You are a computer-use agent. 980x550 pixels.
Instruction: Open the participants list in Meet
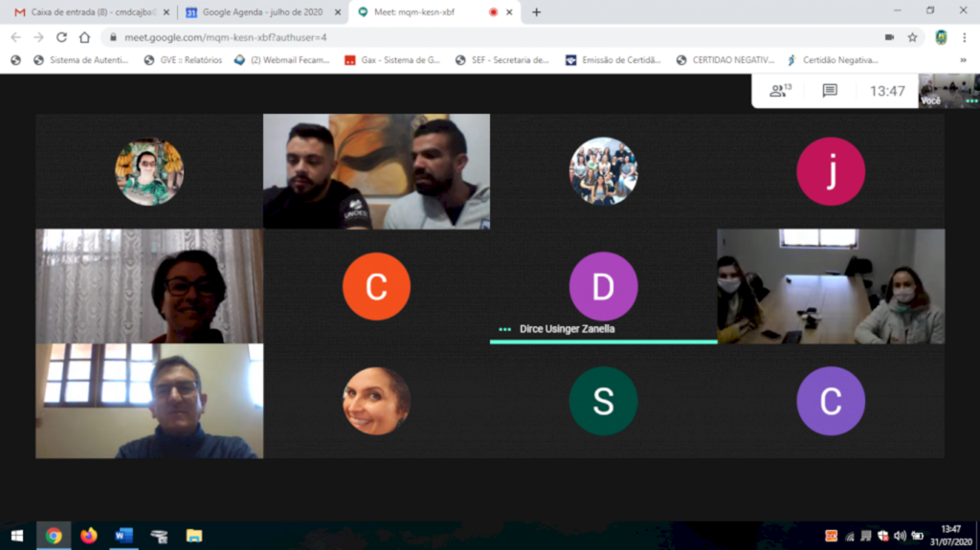(x=780, y=91)
